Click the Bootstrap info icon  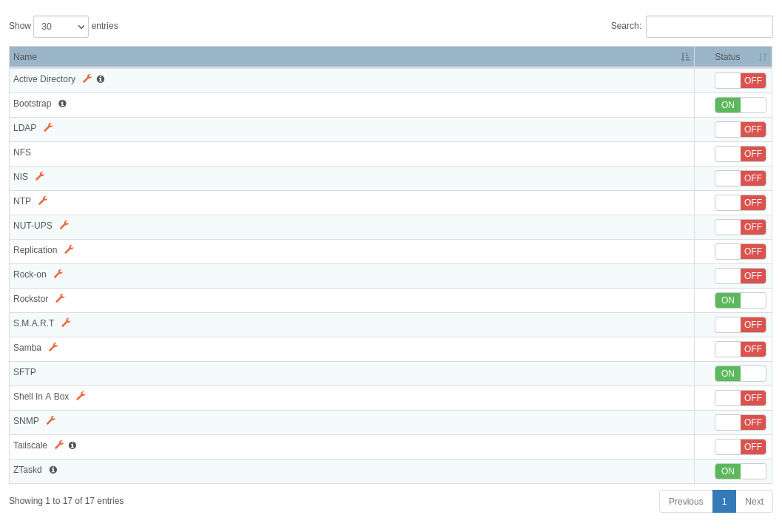coord(62,104)
